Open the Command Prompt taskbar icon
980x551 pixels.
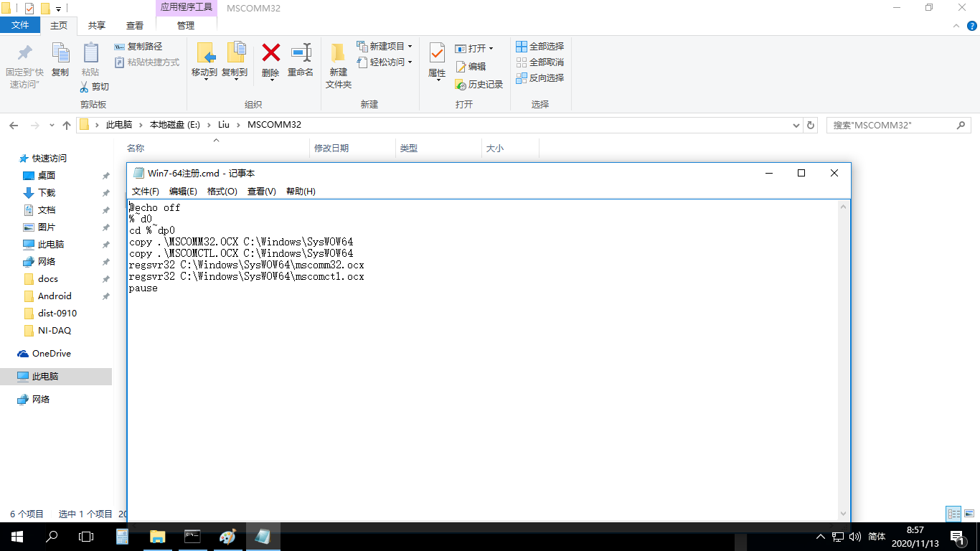(192, 536)
